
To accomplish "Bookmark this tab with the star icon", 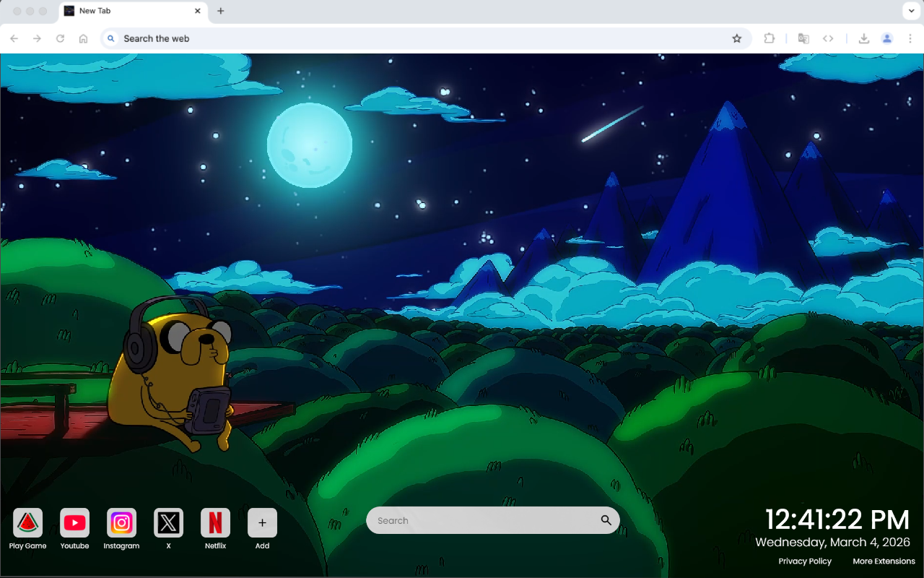I will point(737,38).
